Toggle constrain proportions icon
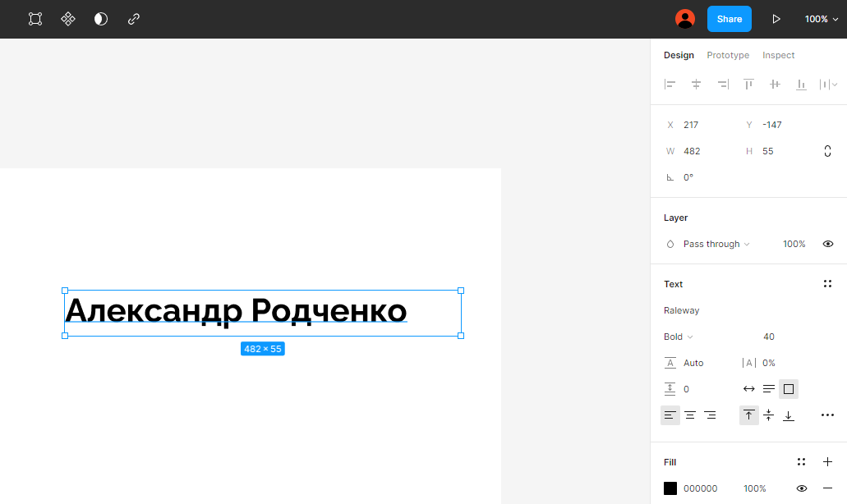 click(827, 151)
